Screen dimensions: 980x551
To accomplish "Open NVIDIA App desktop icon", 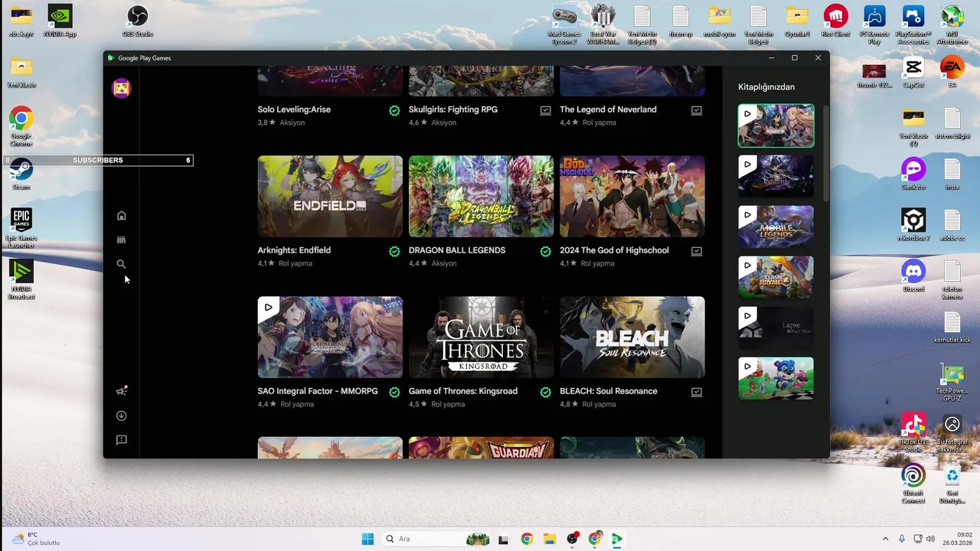I will 60,21.
